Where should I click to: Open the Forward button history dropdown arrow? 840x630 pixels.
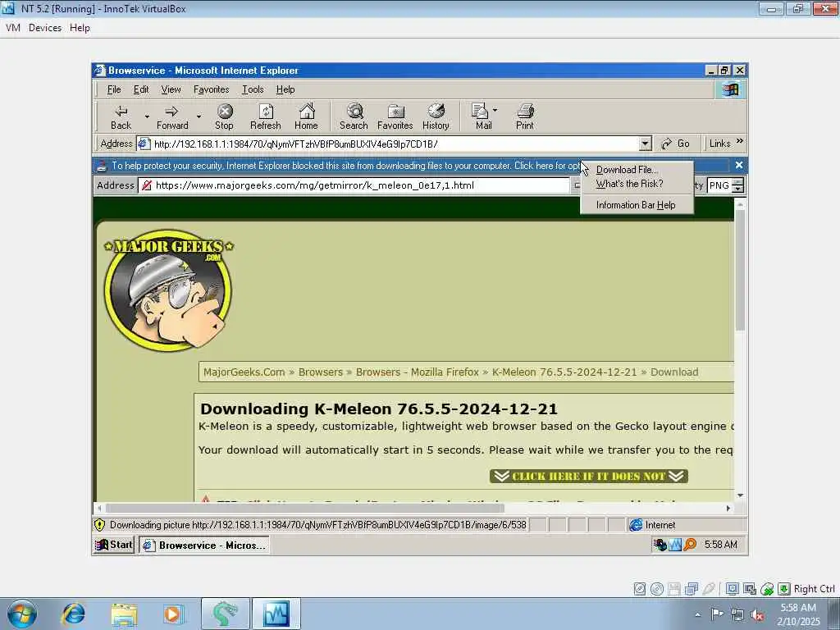click(199, 116)
